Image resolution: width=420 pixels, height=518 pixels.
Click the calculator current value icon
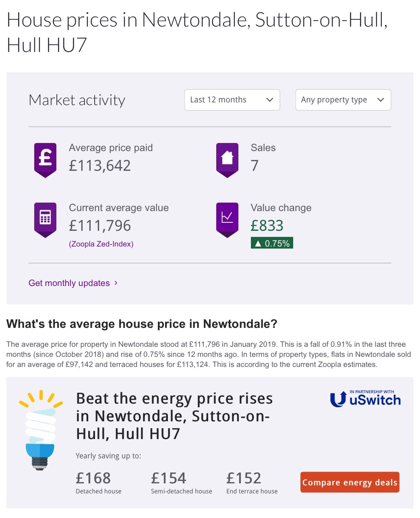click(x=45, y=219)
